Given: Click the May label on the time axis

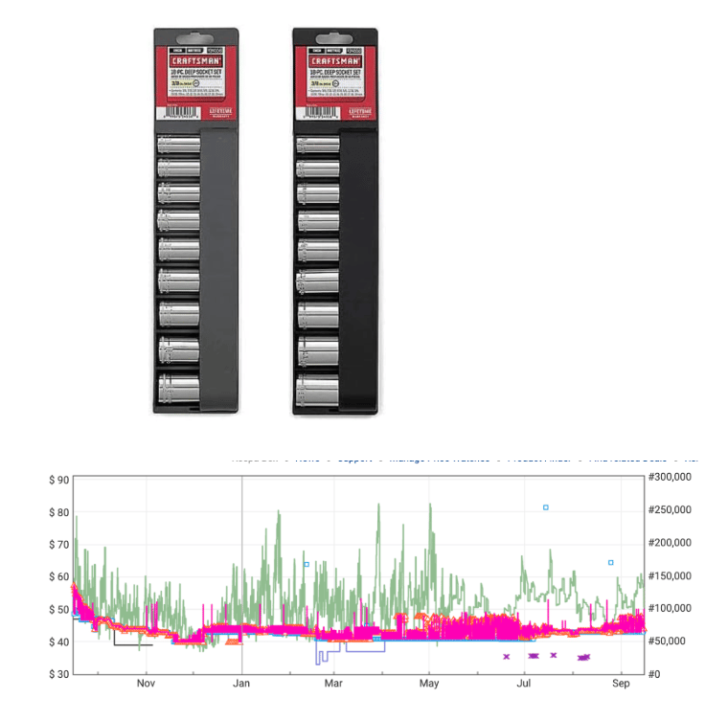Looking at the screenshot, I should pos(429,684).
